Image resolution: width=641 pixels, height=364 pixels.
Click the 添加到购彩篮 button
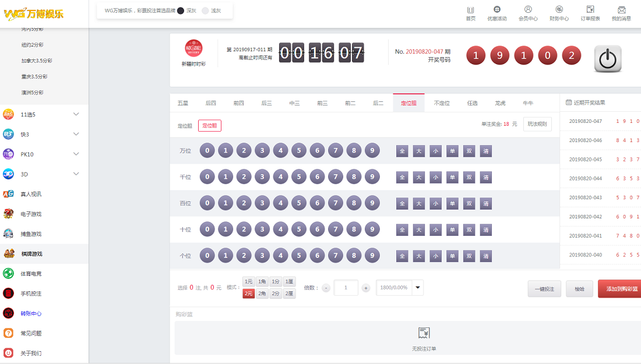(620, 288)
